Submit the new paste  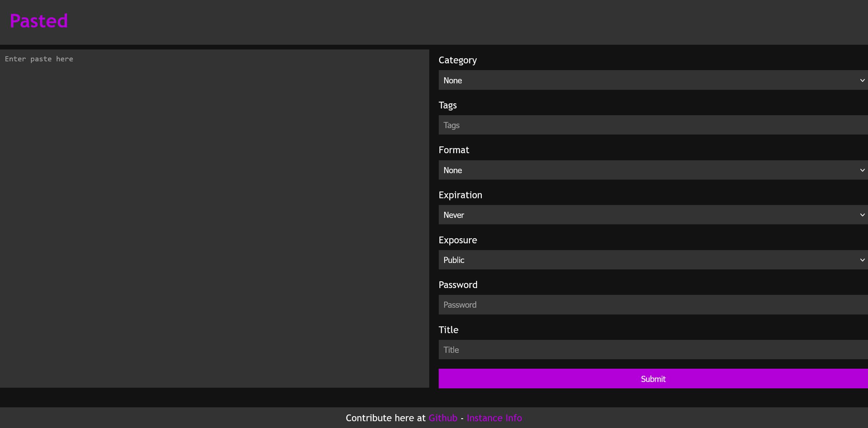tap(653, 378)
